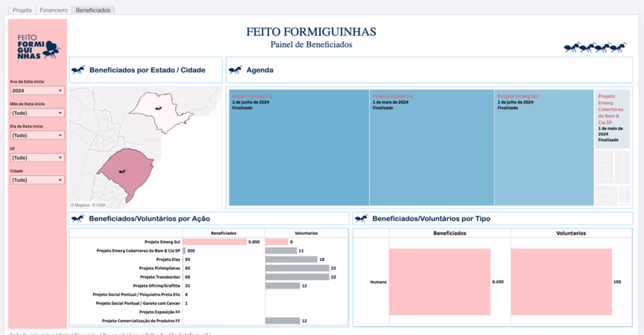Click the 300 beneficiados value
This screenshot has width=644, height=335.
click(191, 251)
